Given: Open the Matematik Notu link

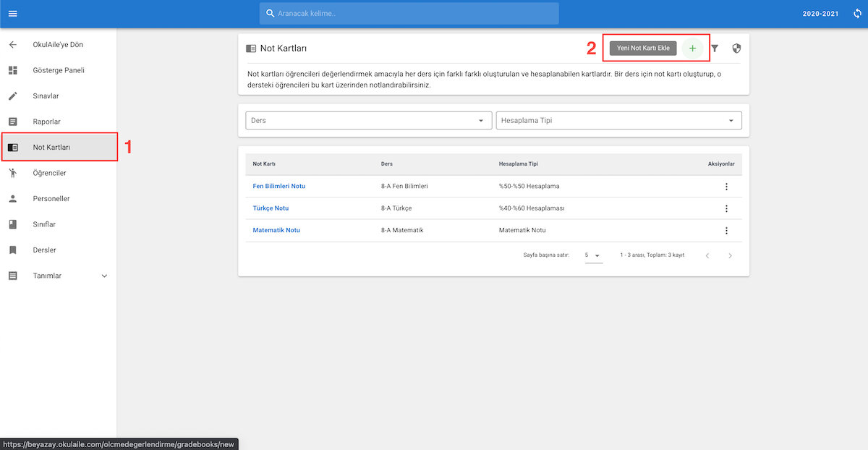Looking at the screenshot, I should click(276, 231).
